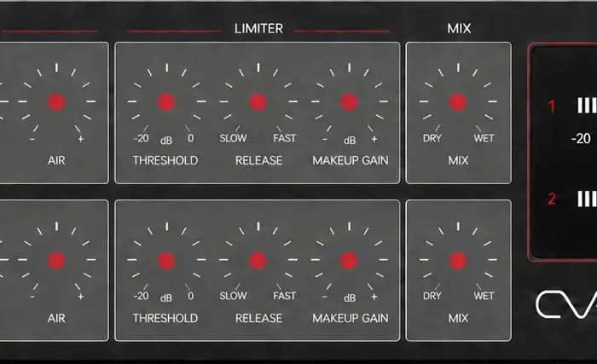The height and width of the screenshot is (364, 597).
Task: Click the channel 2 AIR knob
Action: (57, 261)
